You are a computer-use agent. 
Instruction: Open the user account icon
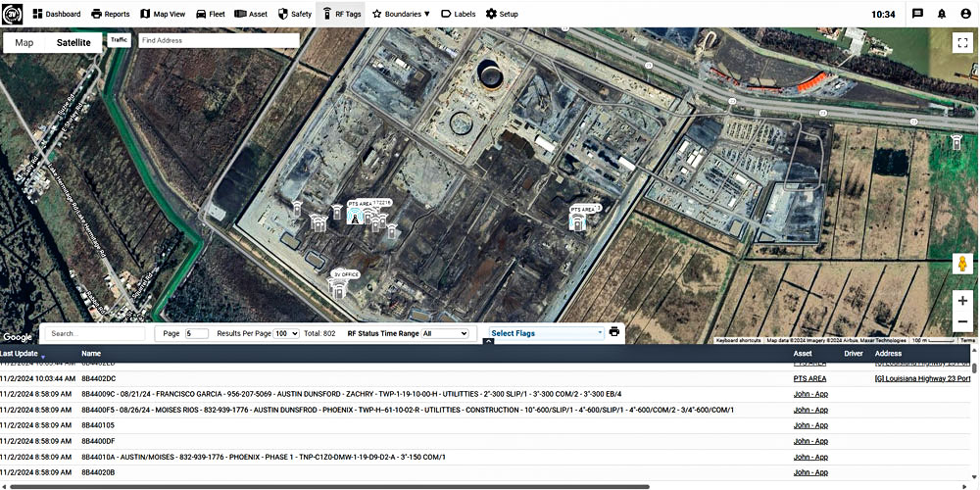(x=965, y=14)
